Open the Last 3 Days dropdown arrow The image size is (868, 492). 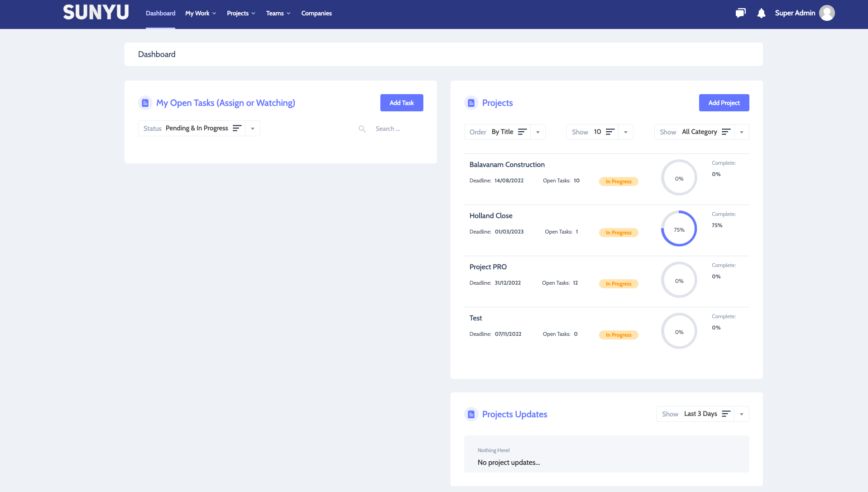coord(742,414)
